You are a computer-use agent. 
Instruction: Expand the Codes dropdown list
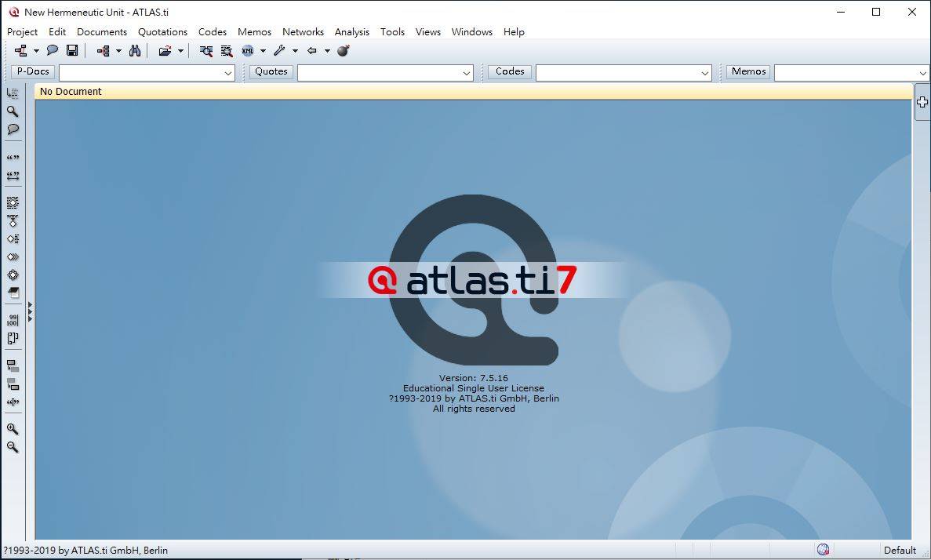pos(705,73)
